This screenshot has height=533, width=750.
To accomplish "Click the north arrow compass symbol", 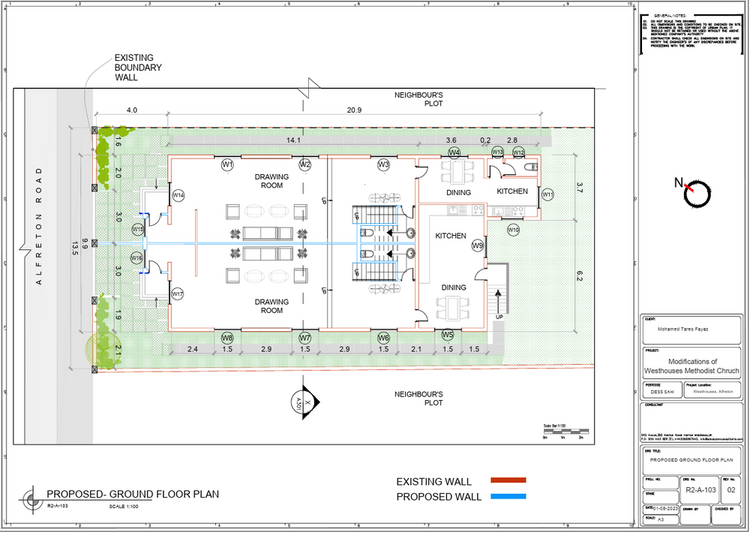I will pos(696,190).
